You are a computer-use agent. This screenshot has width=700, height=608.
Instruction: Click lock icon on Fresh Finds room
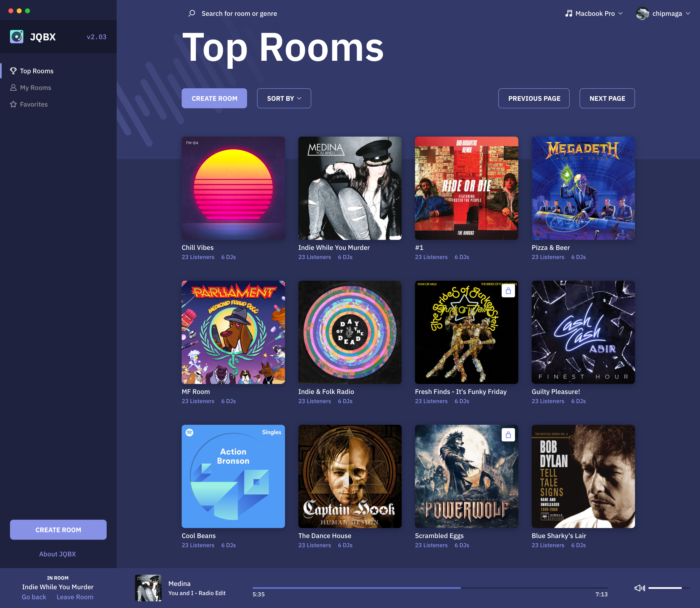tap(508, 290)
